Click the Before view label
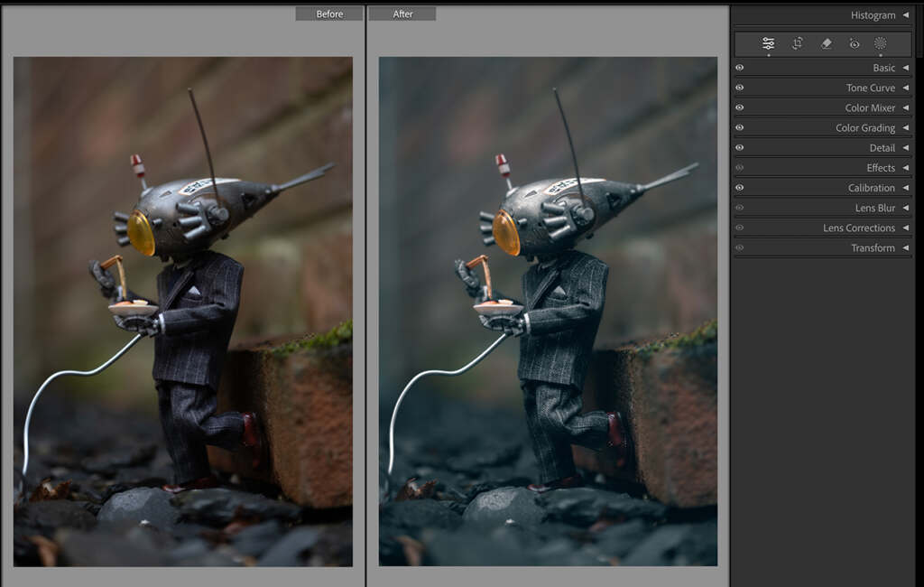924x587 pixels. point(328,14)
